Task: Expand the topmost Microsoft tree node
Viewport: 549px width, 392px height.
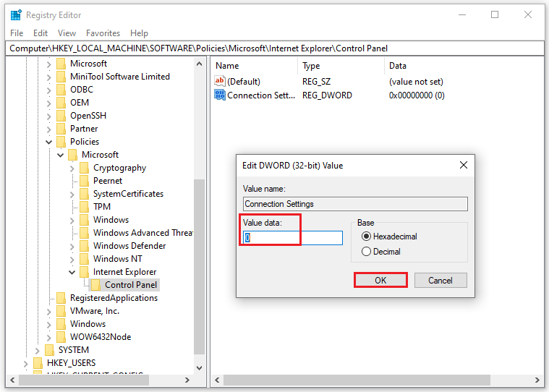Action: coord(49,64)
